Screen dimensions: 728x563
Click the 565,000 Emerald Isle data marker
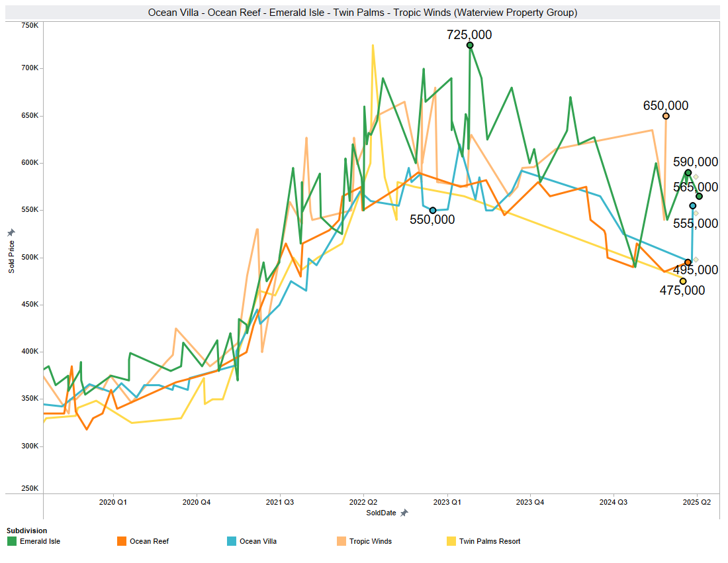(700, 197)
